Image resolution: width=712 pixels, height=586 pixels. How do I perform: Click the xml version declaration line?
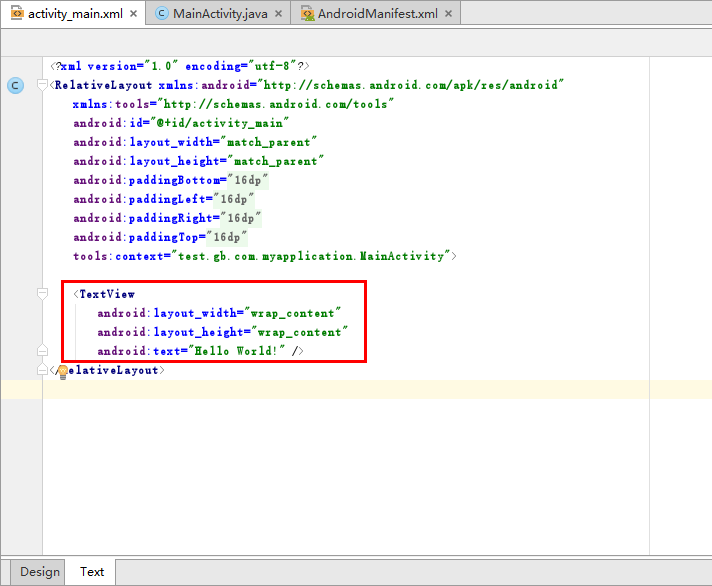[180, 66]
